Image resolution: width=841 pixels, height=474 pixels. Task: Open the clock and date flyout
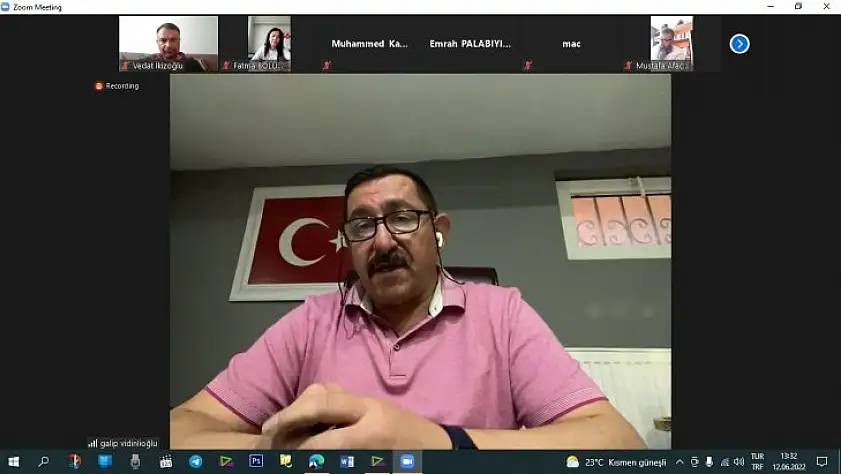pyautogui.click(x=789, y=461)
